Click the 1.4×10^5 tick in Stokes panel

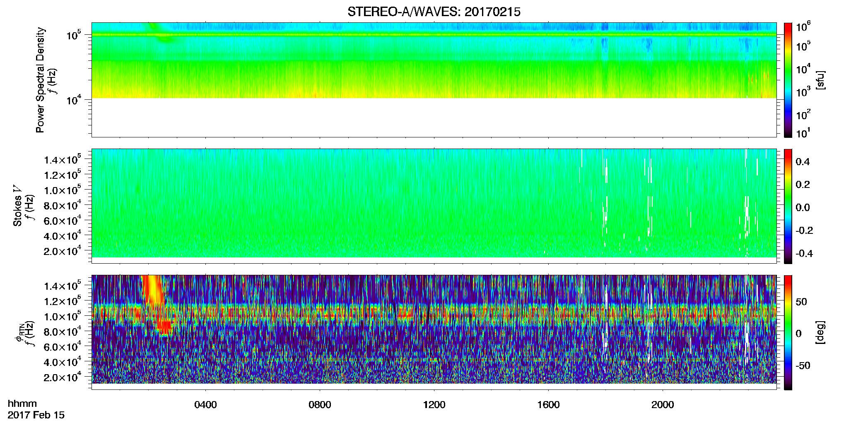click(62, 160)
